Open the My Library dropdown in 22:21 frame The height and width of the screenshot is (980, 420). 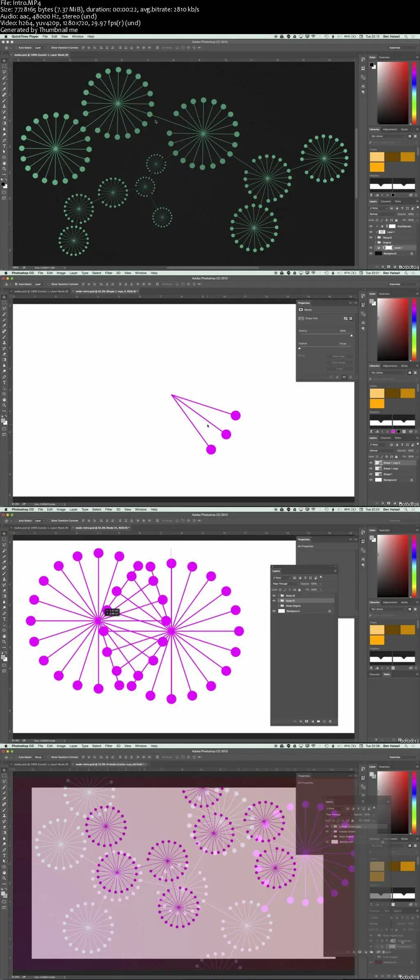pos(387,372)
